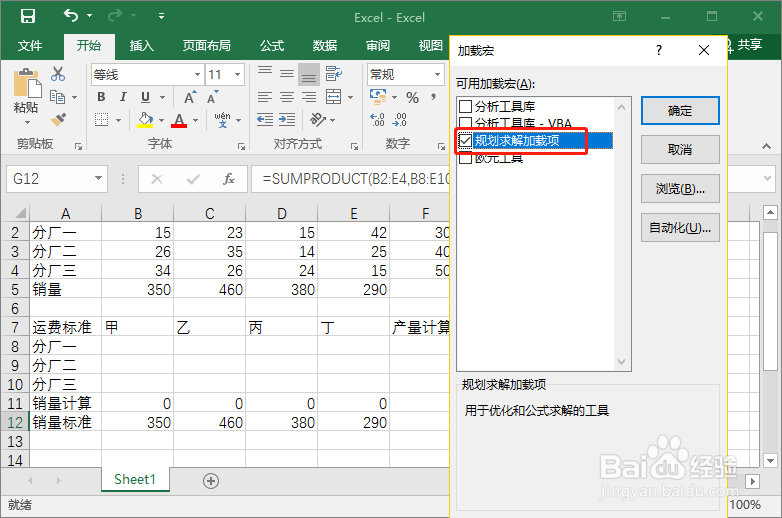Screen dimensions: 782x518
Task: Click the Align Right icon
Action: (x=309, y=97)
